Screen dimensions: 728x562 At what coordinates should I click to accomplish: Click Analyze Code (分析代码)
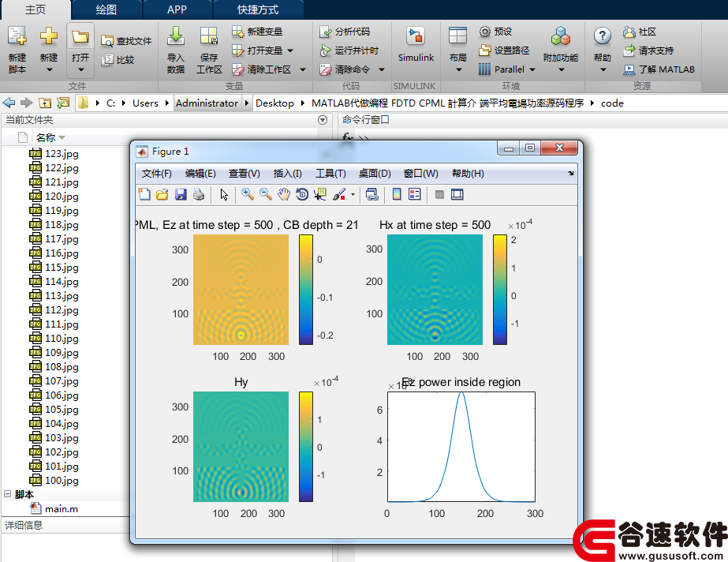click(x=345, y=32)
